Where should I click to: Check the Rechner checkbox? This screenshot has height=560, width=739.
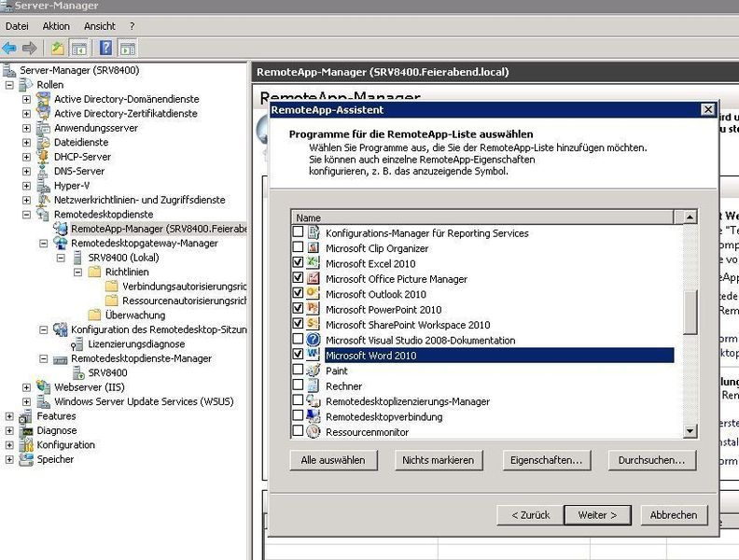(298, 385)
